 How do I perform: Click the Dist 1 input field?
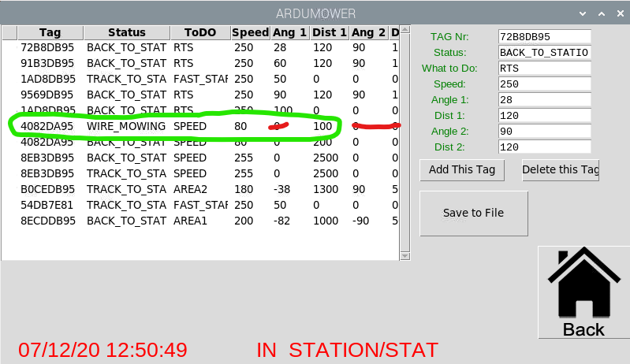(544, 116)
